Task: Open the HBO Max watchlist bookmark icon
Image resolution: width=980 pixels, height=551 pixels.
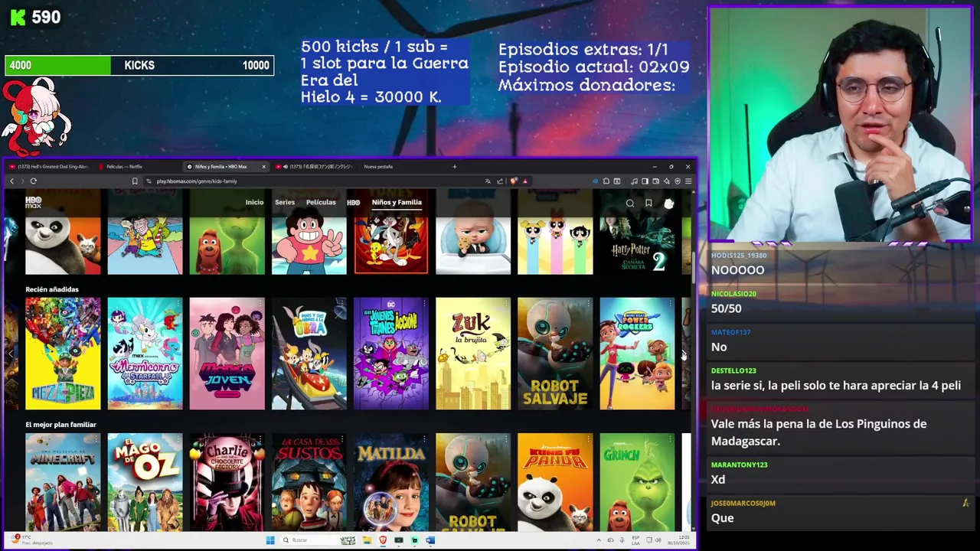Action: [x=648, y=204]
